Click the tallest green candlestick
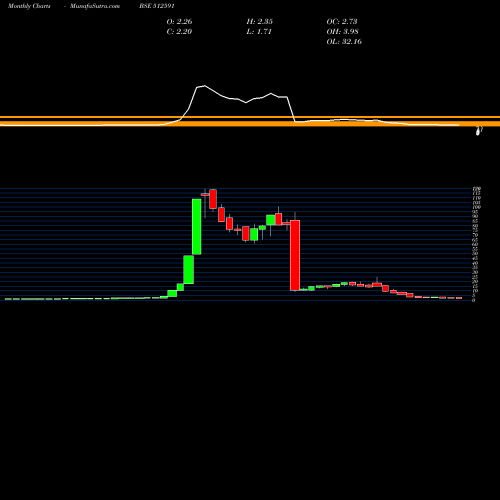500x500 pixels. click(197, 227)
